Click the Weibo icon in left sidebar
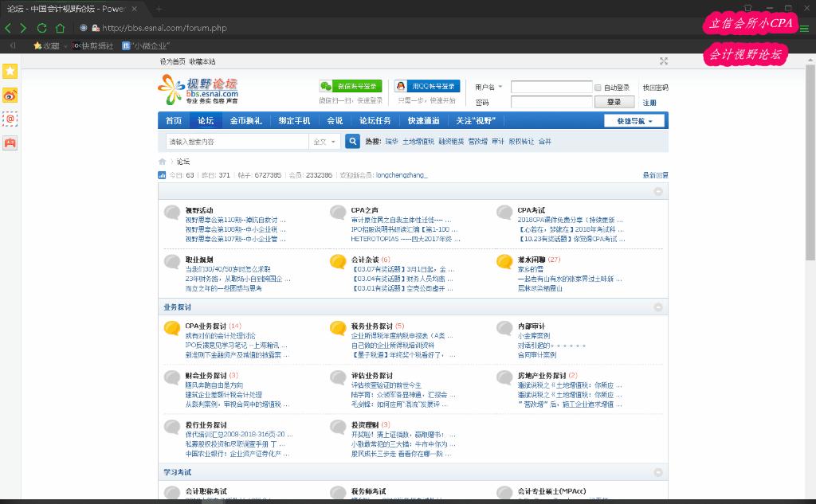This screenshot has width=816, height=504. coord(10,94)
